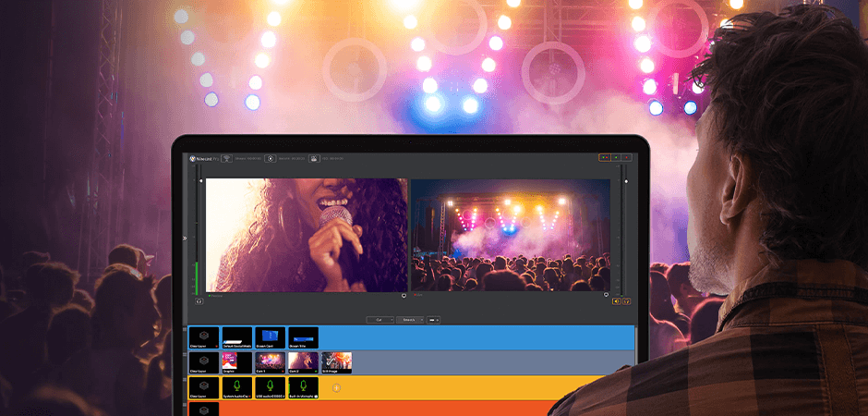Click the monitor icon under Preview pane
This screenshot has width=868, height=416.
[x=404, y=296]
